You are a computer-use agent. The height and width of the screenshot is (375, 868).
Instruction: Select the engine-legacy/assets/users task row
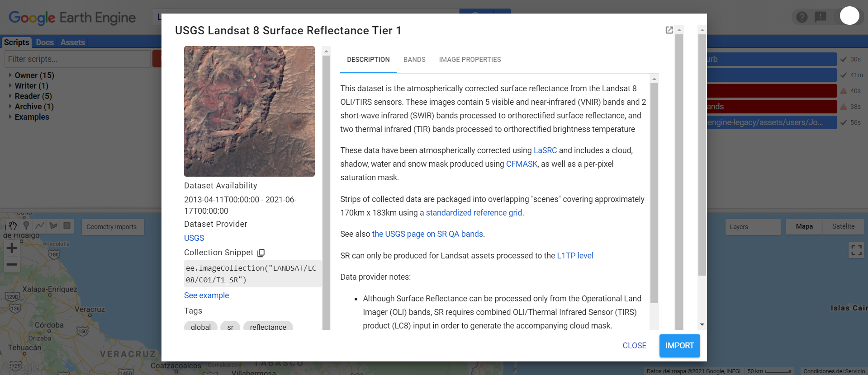pos(772,122)
